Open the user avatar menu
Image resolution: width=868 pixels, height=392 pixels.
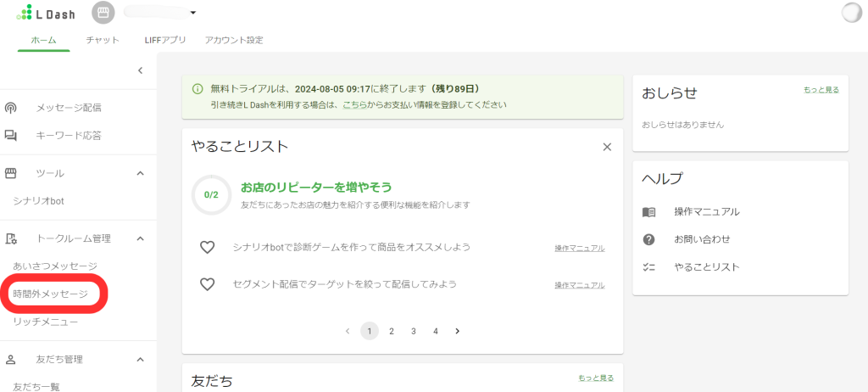pos(852,14)
